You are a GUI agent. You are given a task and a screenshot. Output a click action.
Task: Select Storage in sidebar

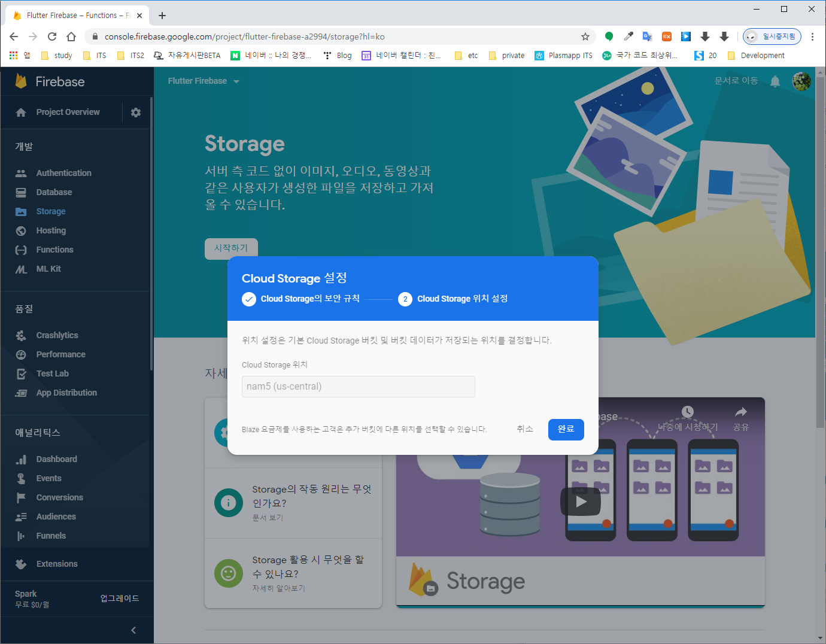[x=51, y=211]
